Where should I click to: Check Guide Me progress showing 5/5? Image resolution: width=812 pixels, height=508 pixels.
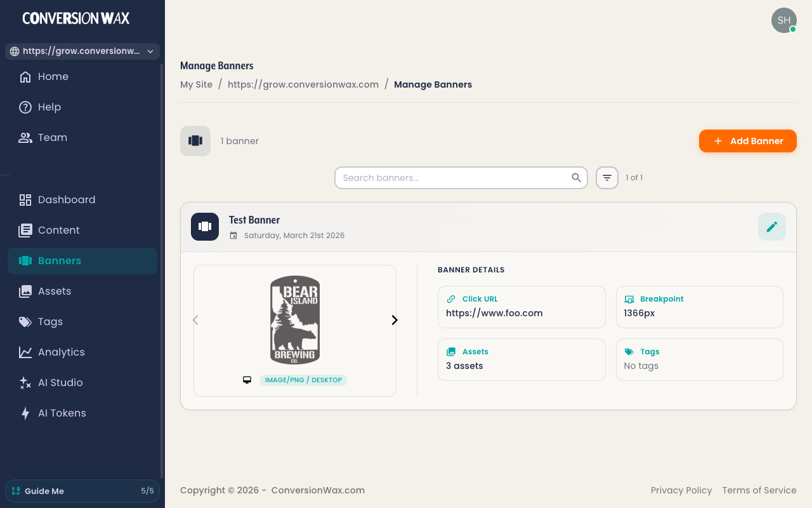[x=82, y=491]
